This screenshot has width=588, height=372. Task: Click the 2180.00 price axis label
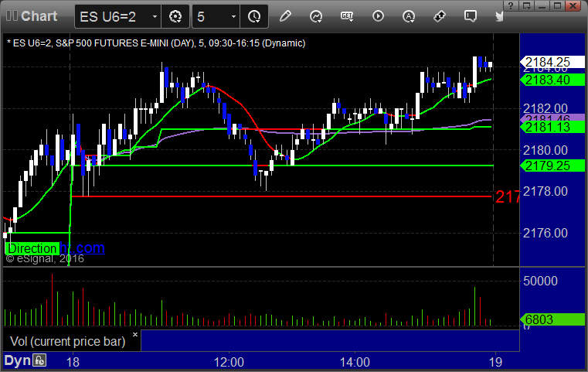point(546,150)
